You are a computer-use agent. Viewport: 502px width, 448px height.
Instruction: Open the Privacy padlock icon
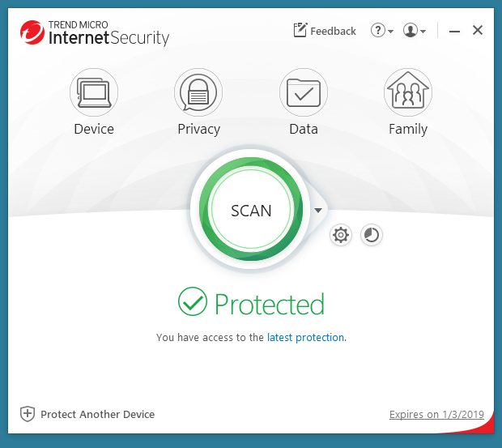point(198,92)
